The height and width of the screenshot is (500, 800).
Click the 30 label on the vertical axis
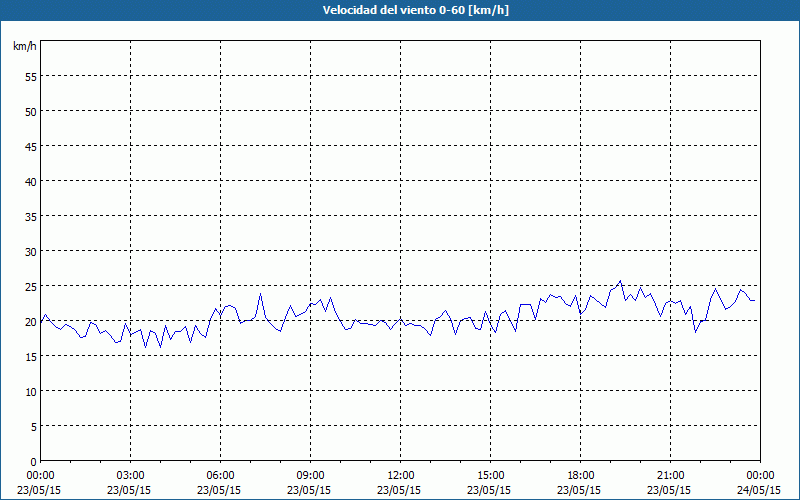31,252
